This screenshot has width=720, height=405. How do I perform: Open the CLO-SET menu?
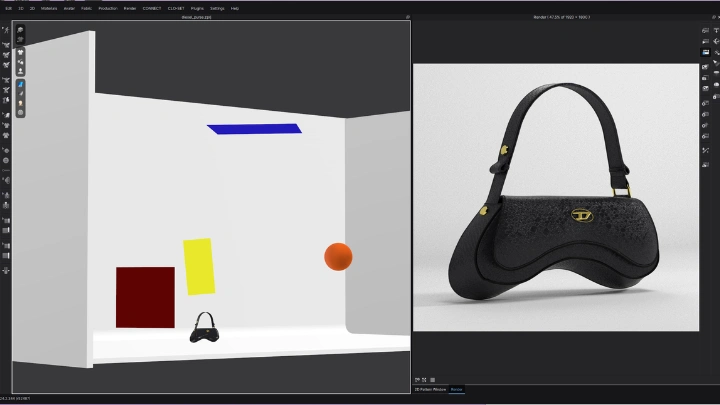coord(176,8)
